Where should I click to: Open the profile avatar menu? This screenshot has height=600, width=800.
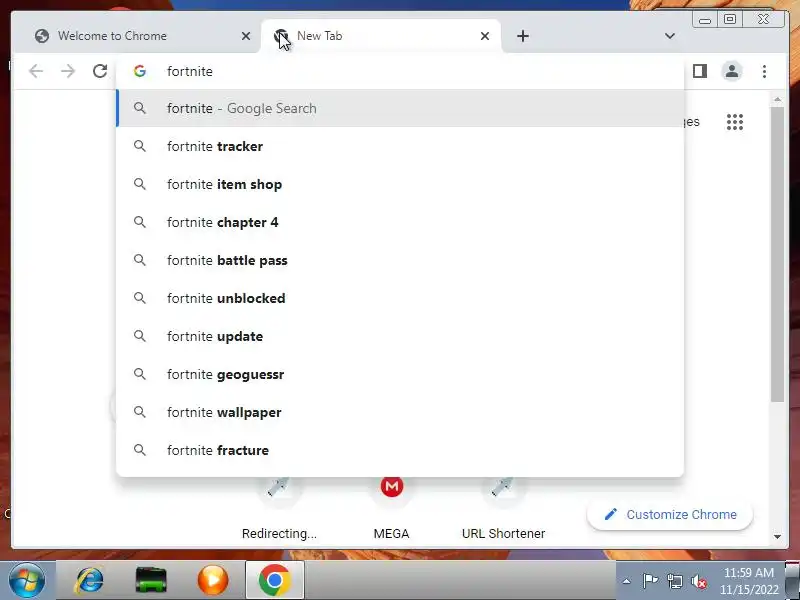(x=732, y=71)
